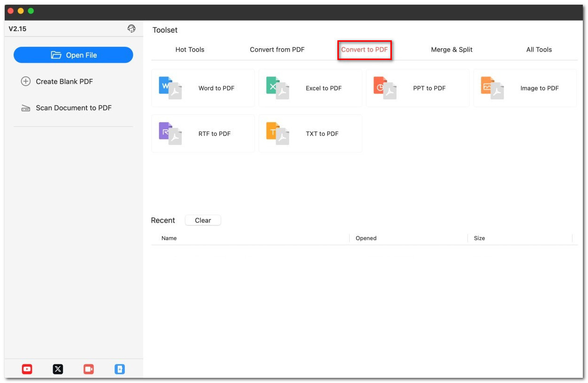Click the blue download icon at bottom
This screenshot has width=588, height=383.
pyautogui.click(x=120, y=369)
